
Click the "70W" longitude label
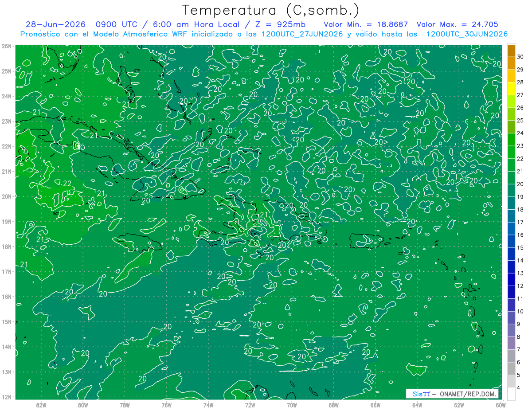coord(292,405)
